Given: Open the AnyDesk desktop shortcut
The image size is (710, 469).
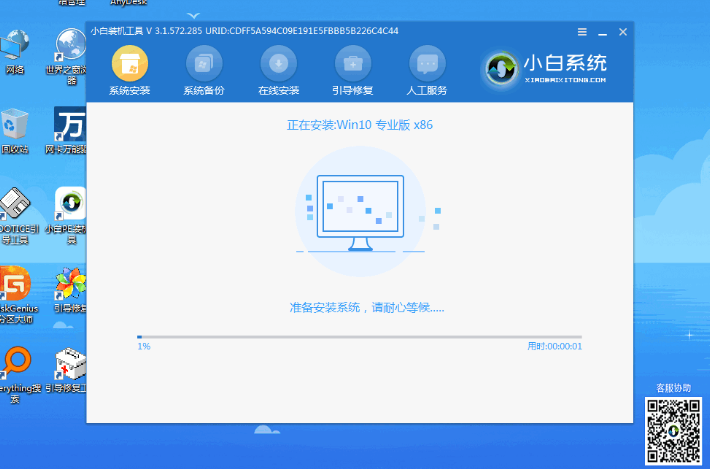Looking at the screenshot, I should (129, 2).
